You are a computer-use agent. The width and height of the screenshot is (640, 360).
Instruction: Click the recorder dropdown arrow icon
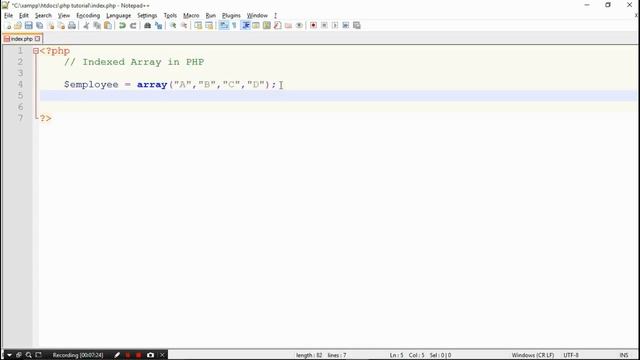[x=9, y=355]
